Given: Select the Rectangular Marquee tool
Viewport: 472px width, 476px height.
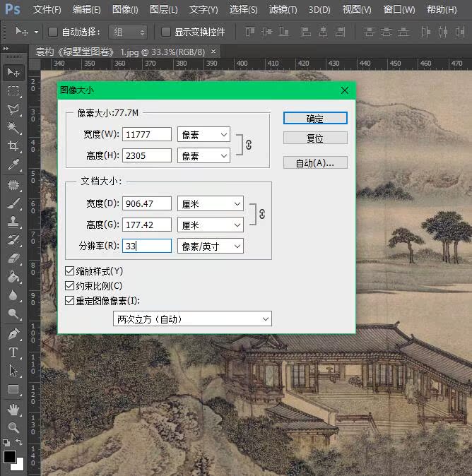Looking at the screenshot, I should pyautogui.click(x=13, y=91).
